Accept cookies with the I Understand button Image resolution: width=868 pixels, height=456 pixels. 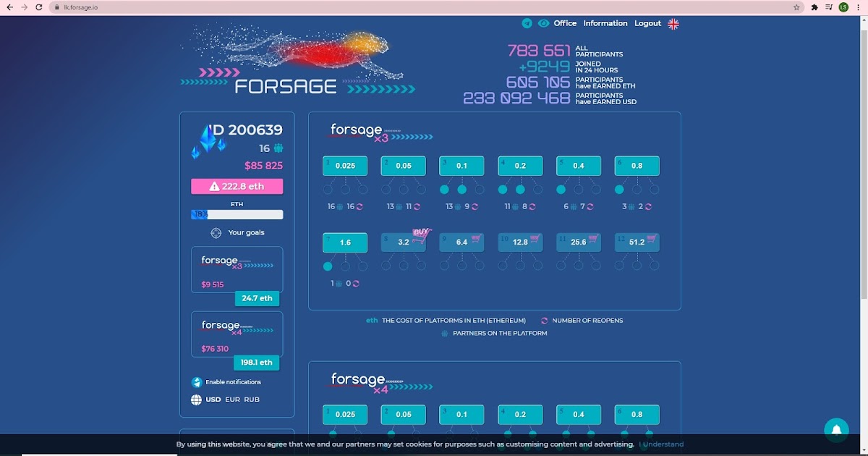[x=660, y=444]
